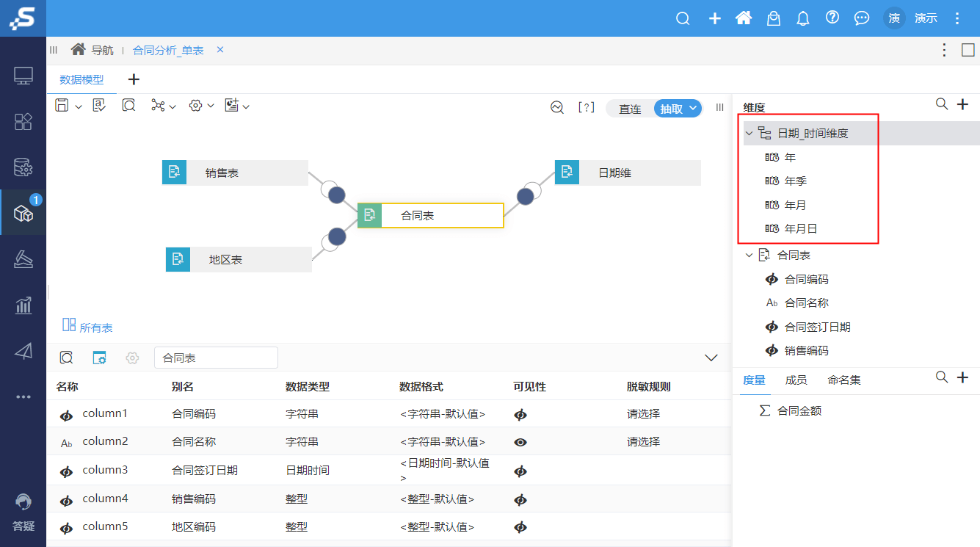Toggle visibility of the 合同名称 column
Viewport: 980px width, 547px height.
tap(521, 442)
